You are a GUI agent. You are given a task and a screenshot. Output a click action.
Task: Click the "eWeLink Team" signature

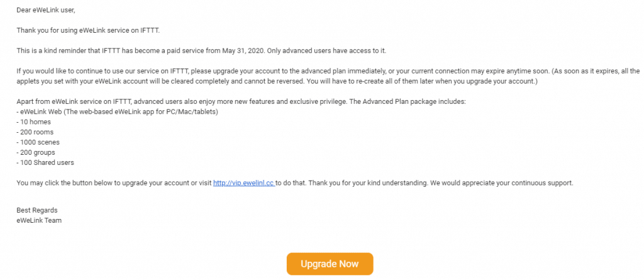[39, 220]
